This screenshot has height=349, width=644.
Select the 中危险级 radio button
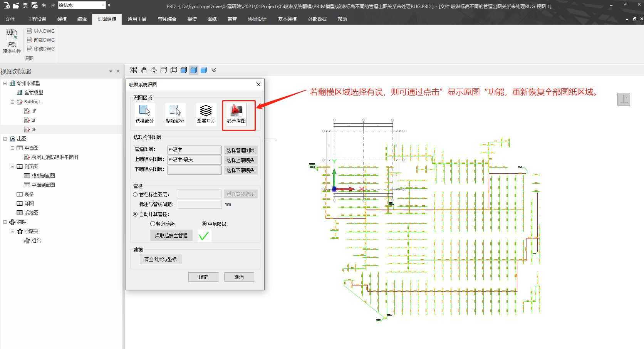click(x=204, y=224)
